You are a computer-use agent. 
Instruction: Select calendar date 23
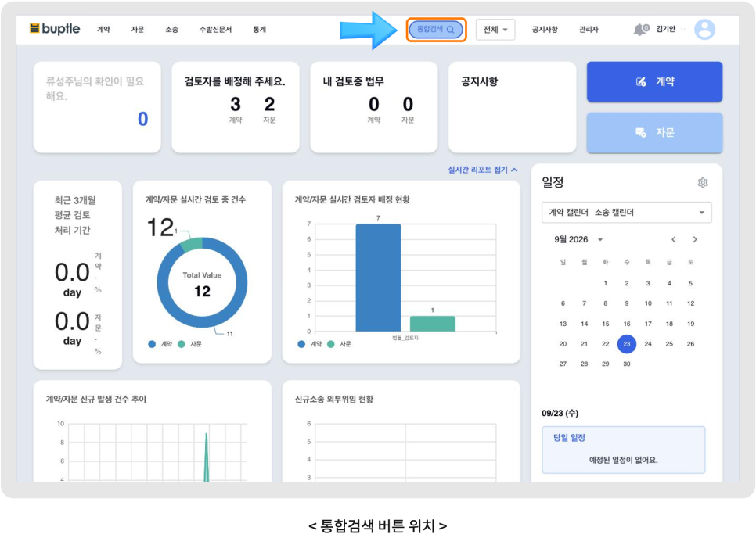click(x=627, y=344)
